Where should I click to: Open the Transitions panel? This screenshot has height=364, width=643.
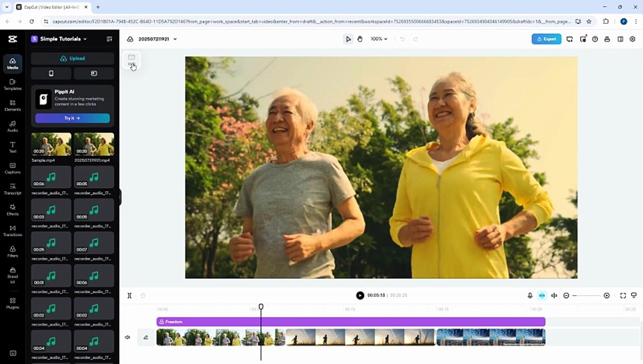click(x=13, y=231)
